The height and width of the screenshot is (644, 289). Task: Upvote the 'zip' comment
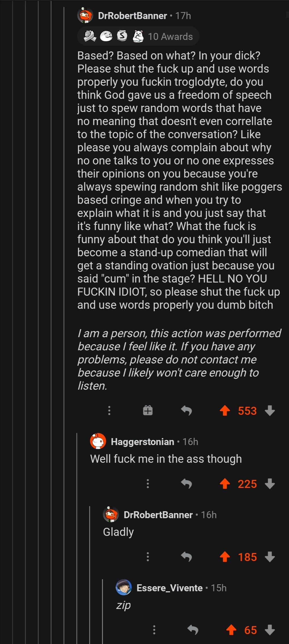[x=231, y=630]
